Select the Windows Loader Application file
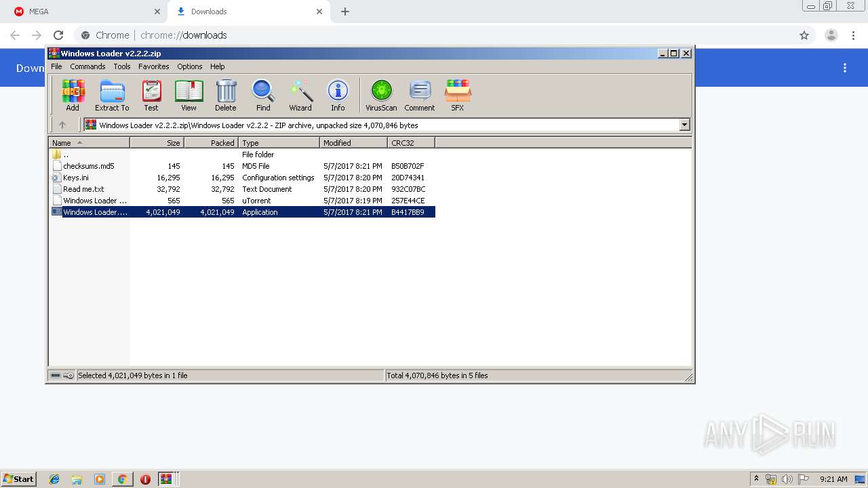This screenshot has width=868, height=488. point(243,212)
